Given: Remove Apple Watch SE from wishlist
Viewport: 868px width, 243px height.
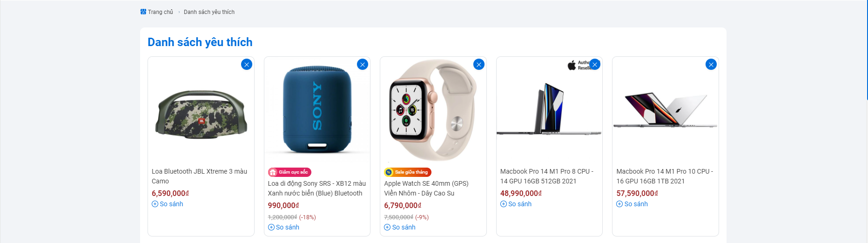Looking at the screenshot, I should pyautogui.click(x=479, y=64).
